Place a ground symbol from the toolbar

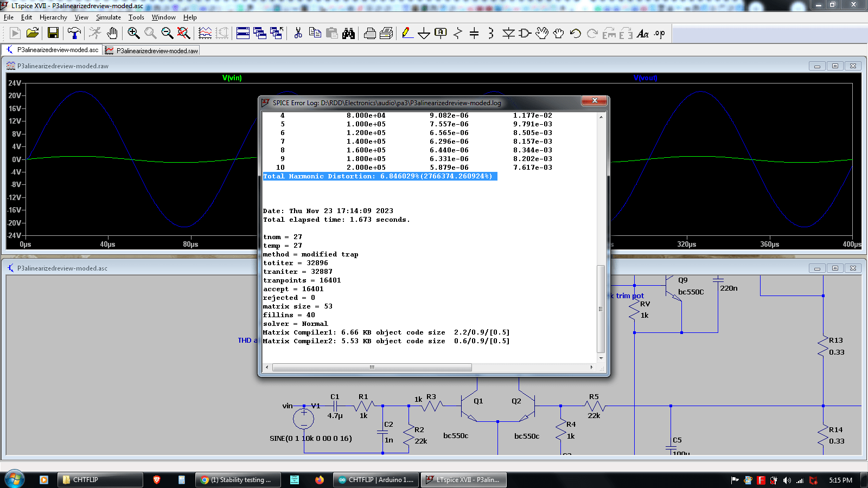(424, 34)
